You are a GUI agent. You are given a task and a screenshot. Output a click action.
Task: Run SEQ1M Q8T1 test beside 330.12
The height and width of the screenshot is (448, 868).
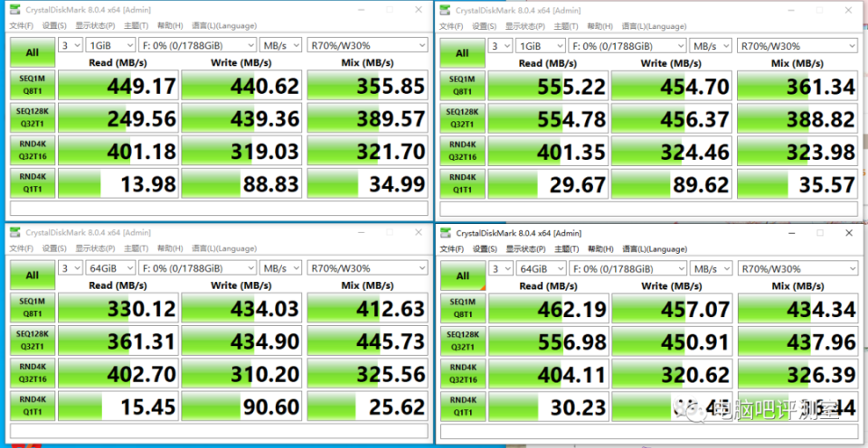[x=33, y=307]
